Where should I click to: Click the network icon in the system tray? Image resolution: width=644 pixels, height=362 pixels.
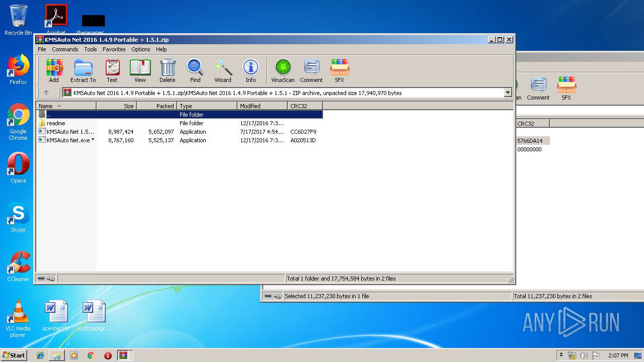[572, 355]
